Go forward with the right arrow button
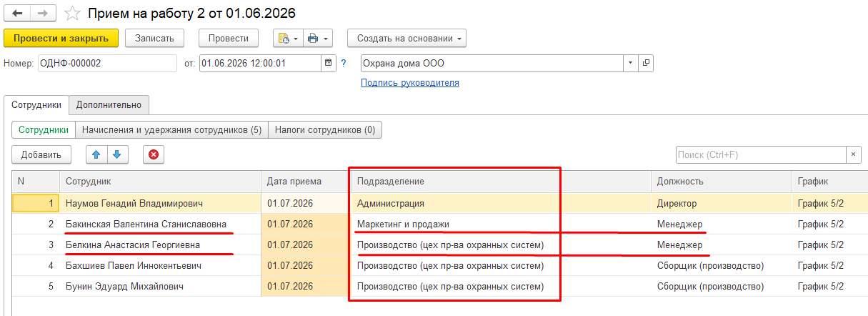Viewport: 868px width, 316px height. (x=41, y=13)
